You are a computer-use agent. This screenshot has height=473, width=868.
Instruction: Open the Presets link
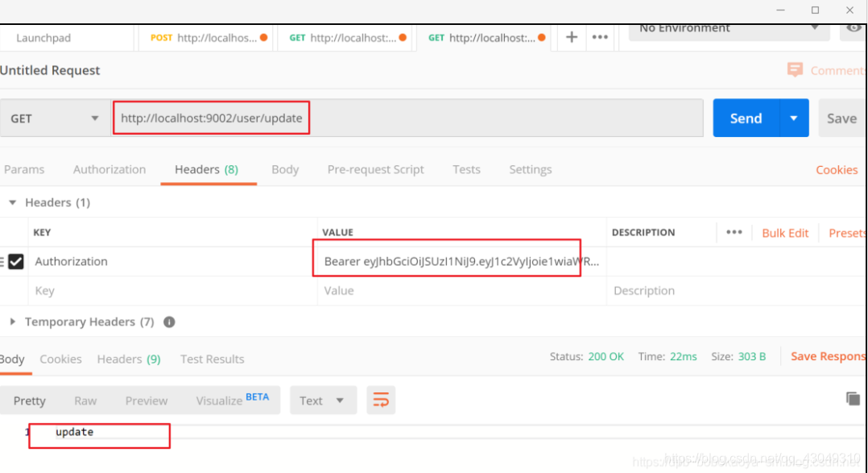click(x=846, y=233)
